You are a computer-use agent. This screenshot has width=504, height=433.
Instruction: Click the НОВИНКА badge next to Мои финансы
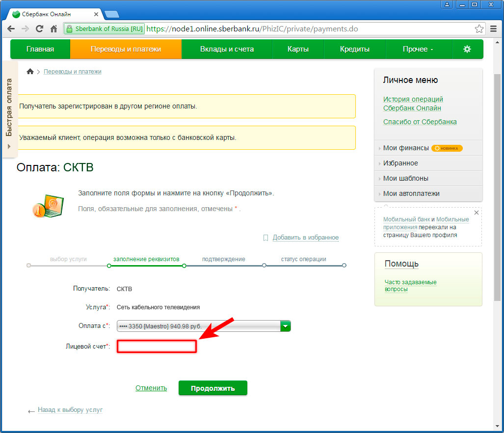(x=447, y=148)
